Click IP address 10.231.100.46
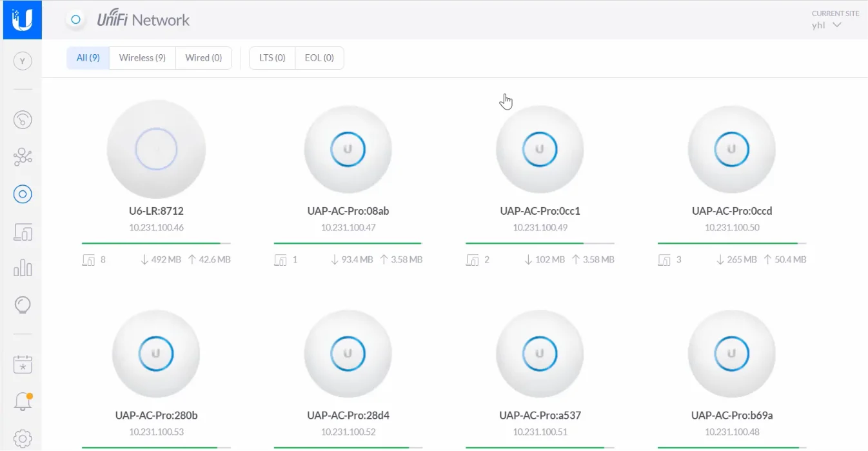868x451 pixels. [x=156, y=228]
